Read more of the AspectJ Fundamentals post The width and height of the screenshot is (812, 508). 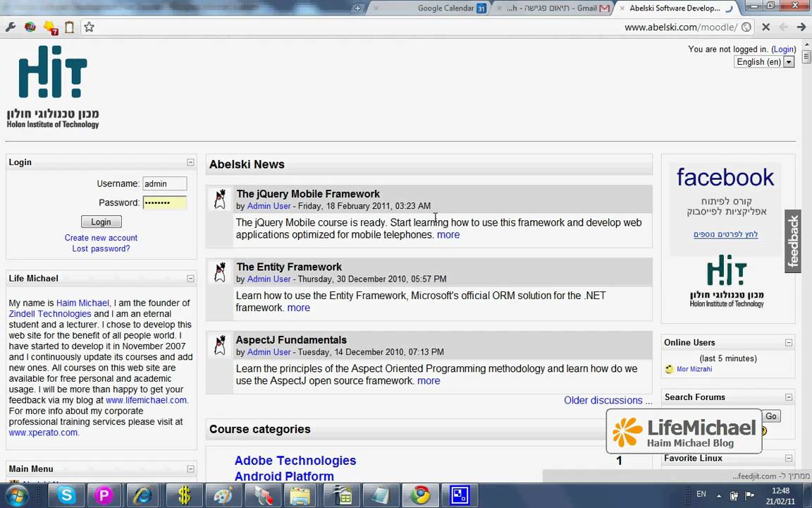tap(429, 381)
